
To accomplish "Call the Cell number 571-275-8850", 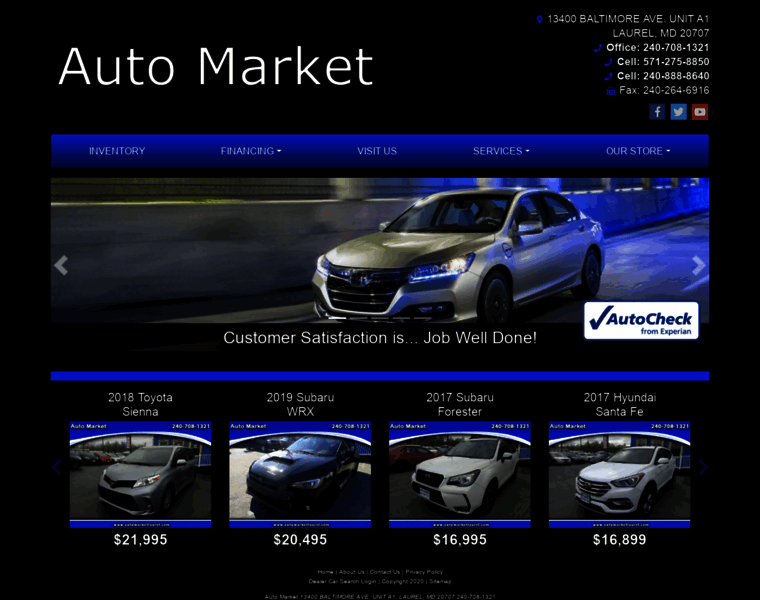I will click(676, 62).
